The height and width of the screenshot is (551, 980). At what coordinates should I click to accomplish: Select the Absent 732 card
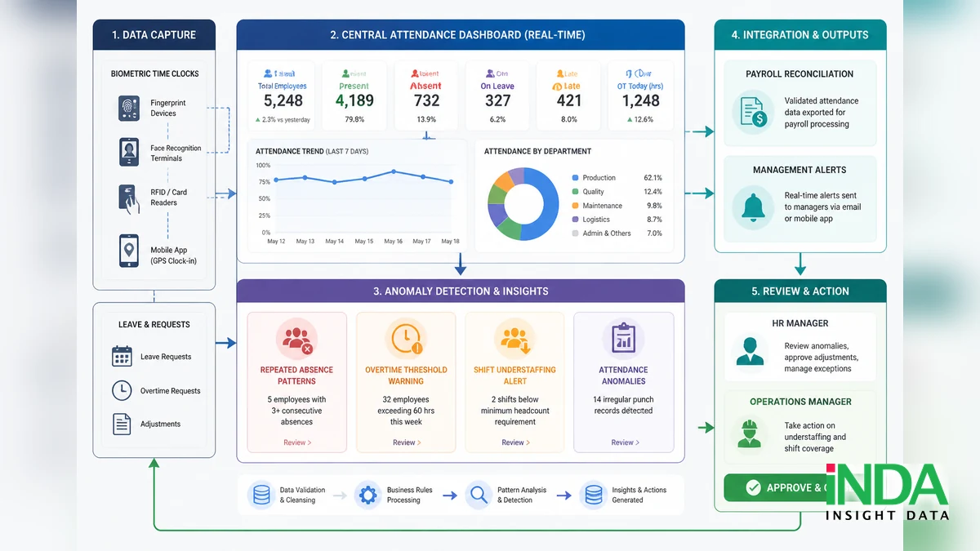[425, 95]
